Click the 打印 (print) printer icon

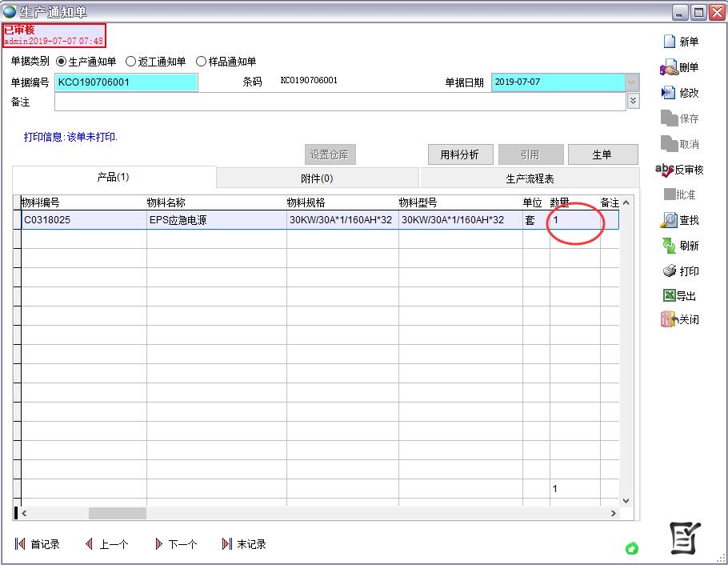pyautogui.click(x=669, y=271)
